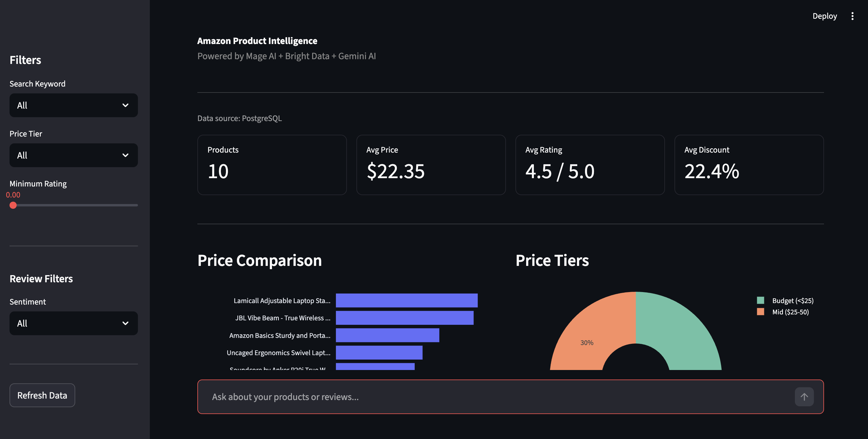Open the three-dot options menu
Image resolution: width=868 pixels, height=439 pixels.
[x=853, y=16]
